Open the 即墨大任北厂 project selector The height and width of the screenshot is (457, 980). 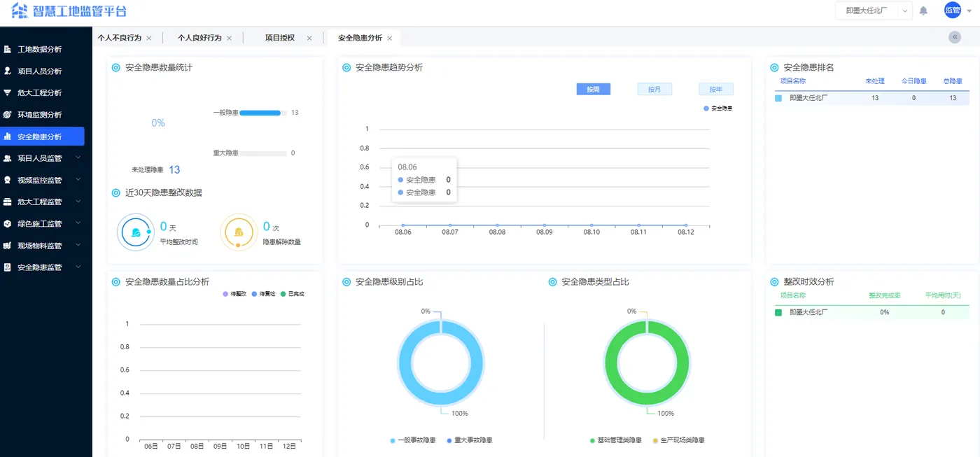[x=871, y=10]
